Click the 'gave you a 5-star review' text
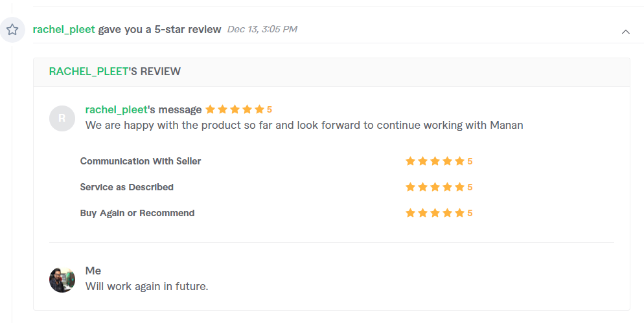This screenshot has height=323, width=644. pyautogui.click(x=160, y=29)
